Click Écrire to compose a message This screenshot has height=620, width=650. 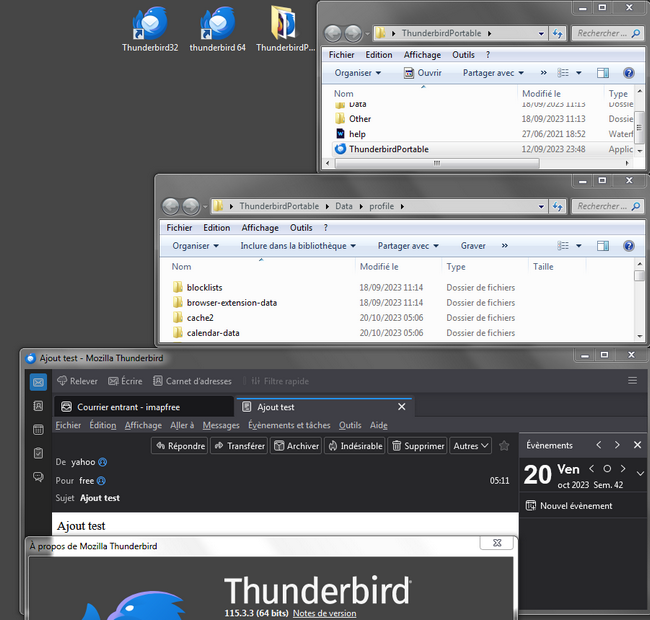tap(125, 381)
